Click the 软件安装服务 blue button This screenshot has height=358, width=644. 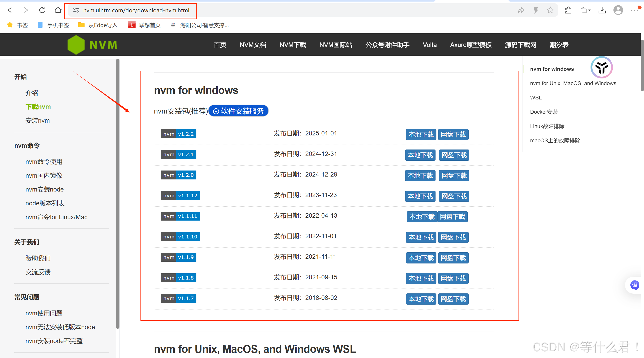coord(238,111)
